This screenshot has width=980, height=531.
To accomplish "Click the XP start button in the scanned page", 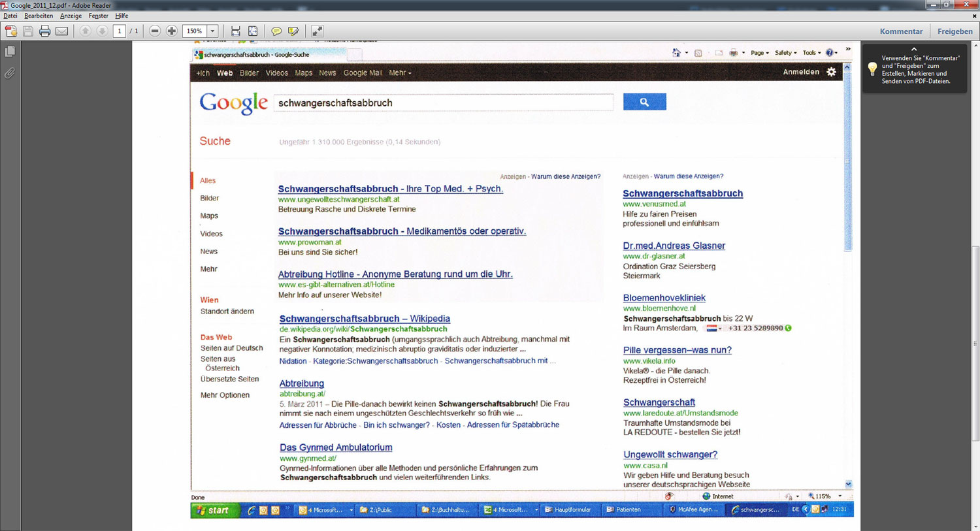I will point(214,510).
